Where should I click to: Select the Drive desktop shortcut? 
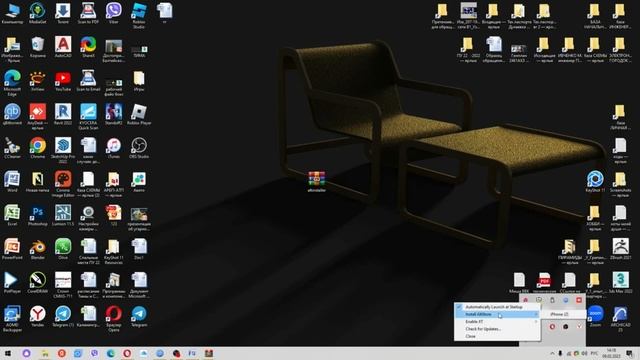(x=63, y=249)
